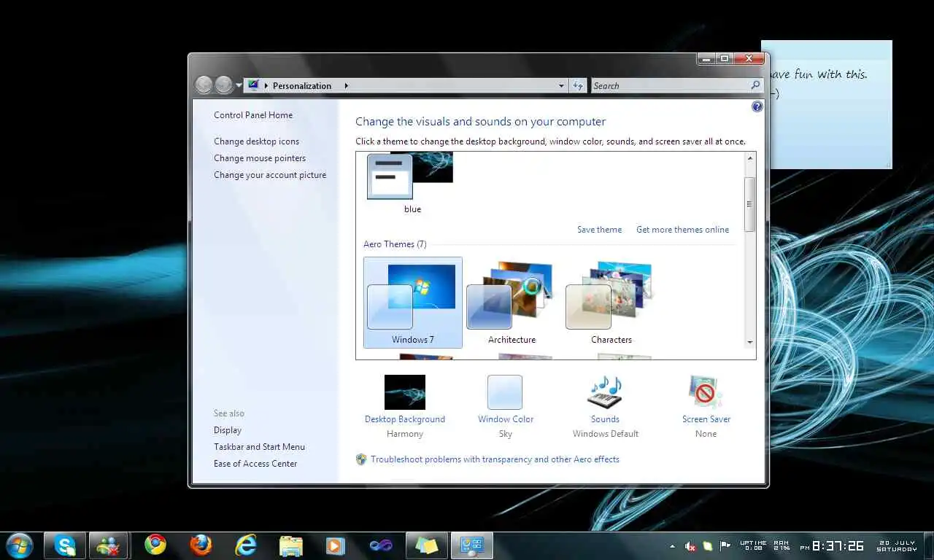Open Desktop Background Harmony icon

coord(405,392)
